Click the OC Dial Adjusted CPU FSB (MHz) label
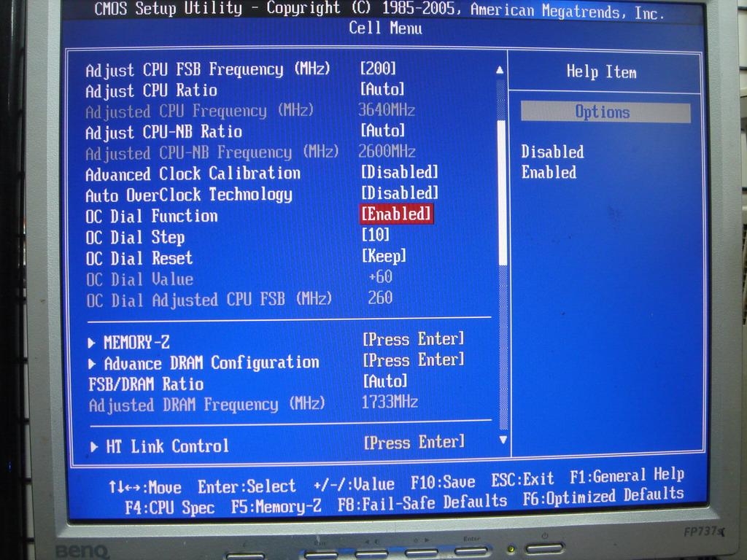This screenshot has height=560, width=747. [x=209, y=300]
